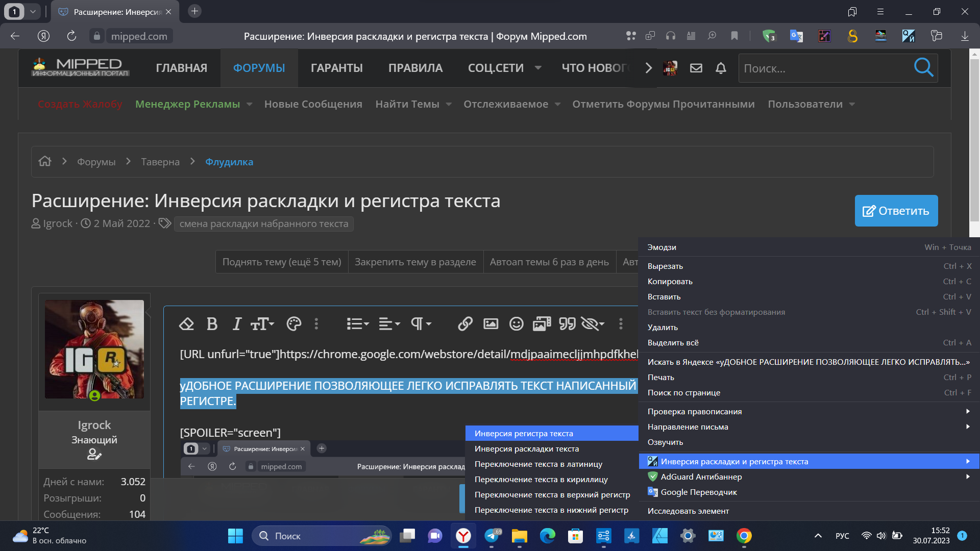The width and height of the screenshot is (980, 551).
Task: Open the ГЛАВНАЯ navigation tab
Action: point(182,68)
